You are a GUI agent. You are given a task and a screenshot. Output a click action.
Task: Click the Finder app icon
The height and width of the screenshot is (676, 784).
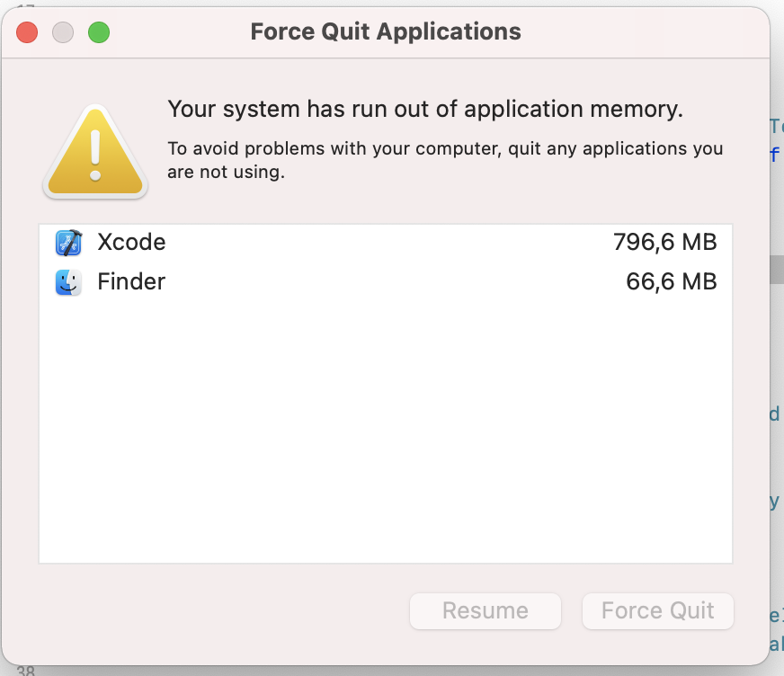click(68, 282)
